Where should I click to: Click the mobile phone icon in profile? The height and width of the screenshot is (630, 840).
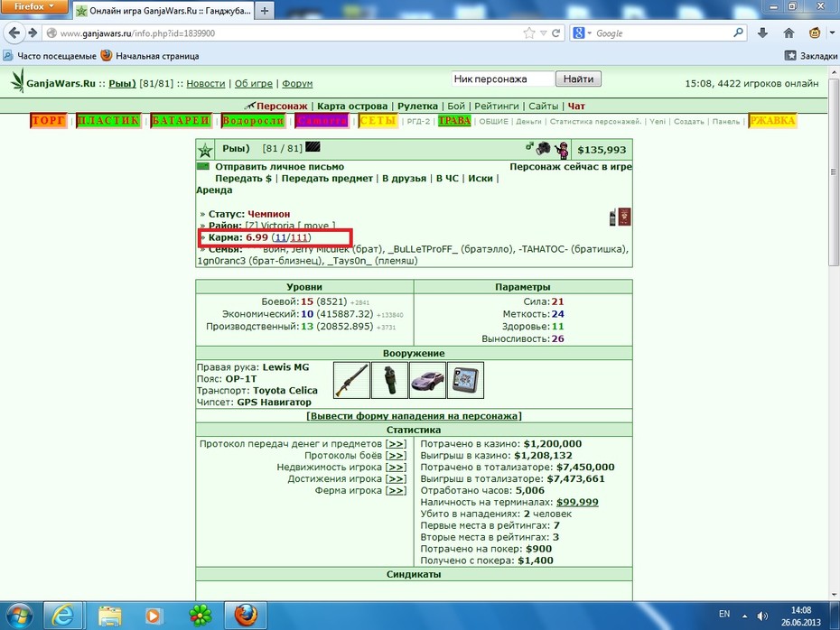[612, 218]
